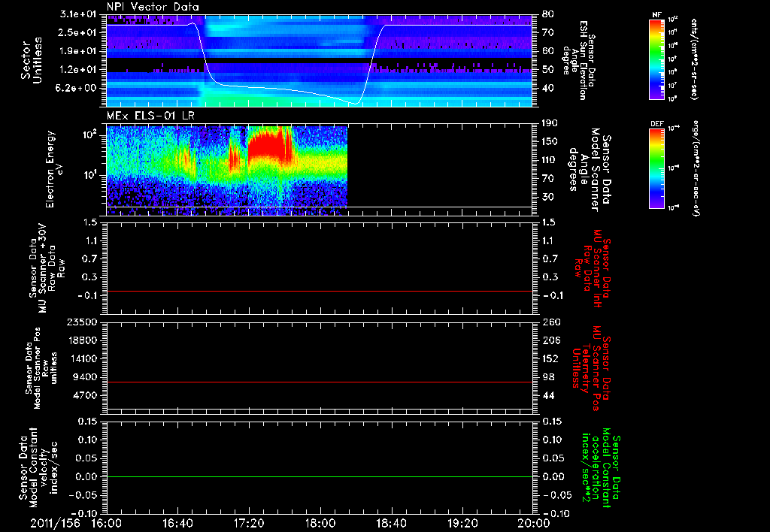This screenshot has width=770, height=532.
Task: Click the "1.2e+01" sector tick label
Action: tap(79, 70)
